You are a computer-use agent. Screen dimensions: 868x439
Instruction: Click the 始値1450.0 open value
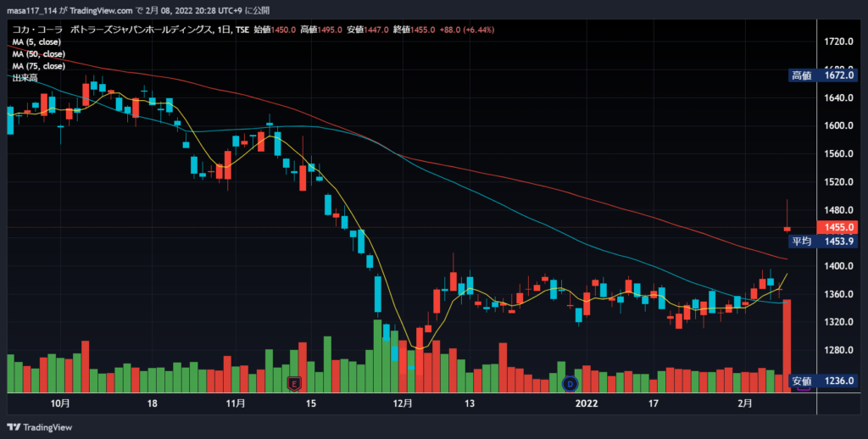pyautogui.click(x=274, y=30)
